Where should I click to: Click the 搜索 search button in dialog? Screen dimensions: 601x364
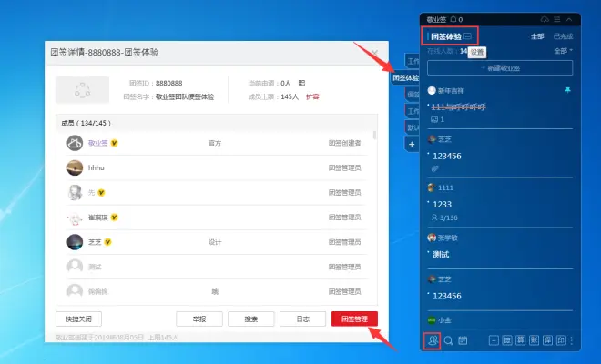[251, 318]
